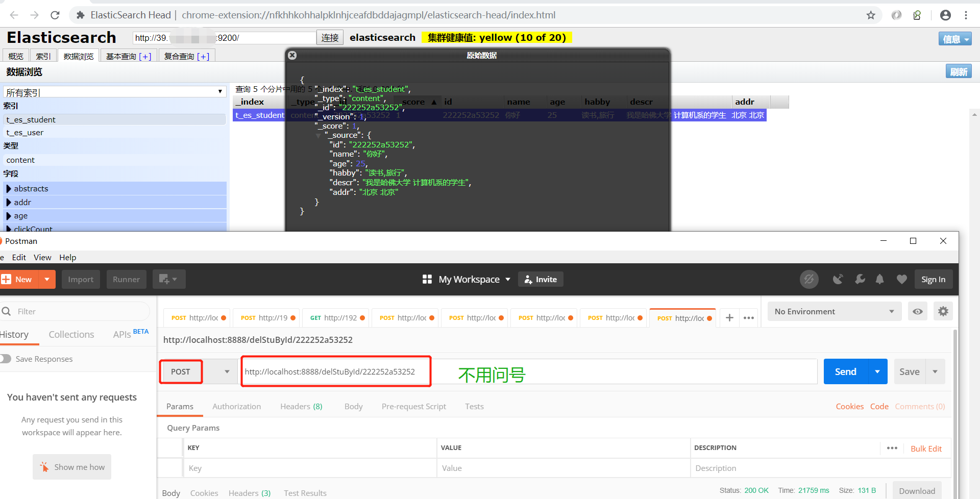Open the query params column options ellipsis
This screenshot has height=499, width=980.
point(892,448)
